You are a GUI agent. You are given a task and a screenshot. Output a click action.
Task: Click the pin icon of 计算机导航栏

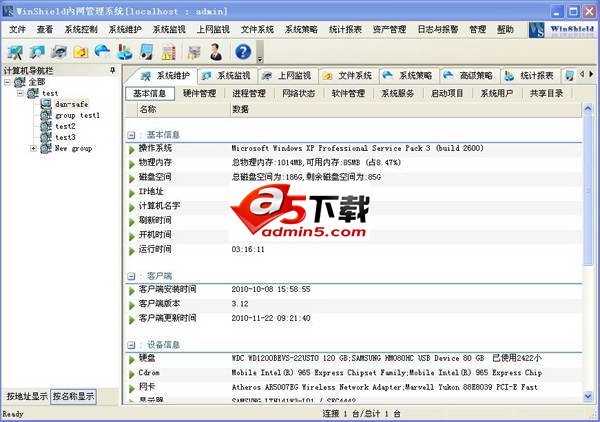[x=112, y=70]
